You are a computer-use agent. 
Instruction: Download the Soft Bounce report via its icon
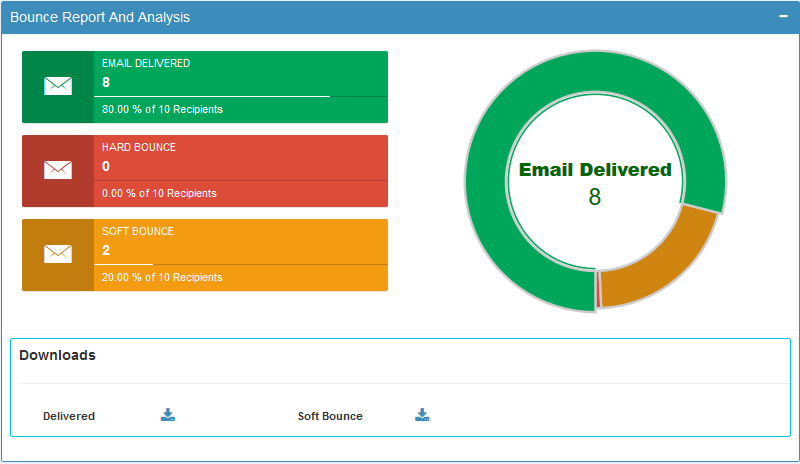point(422,415)
